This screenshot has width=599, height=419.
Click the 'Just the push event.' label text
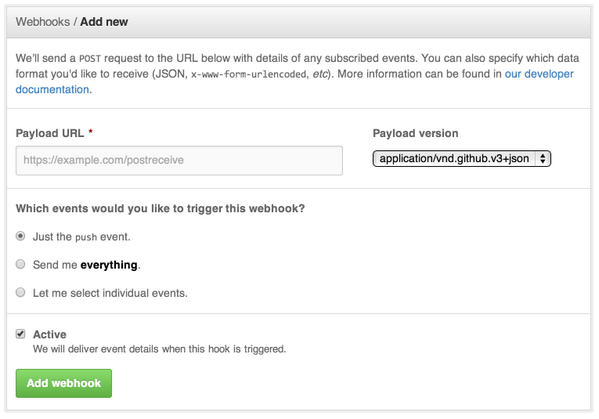tap(82, 237)
